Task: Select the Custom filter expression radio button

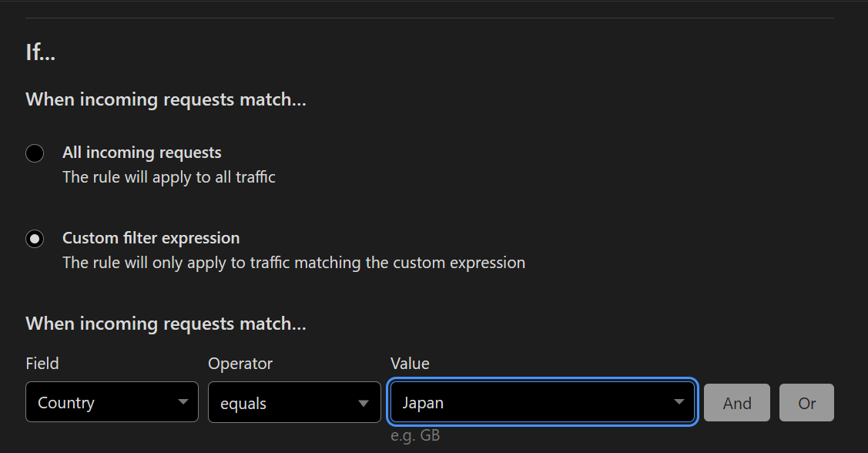Action: point(35,239)
